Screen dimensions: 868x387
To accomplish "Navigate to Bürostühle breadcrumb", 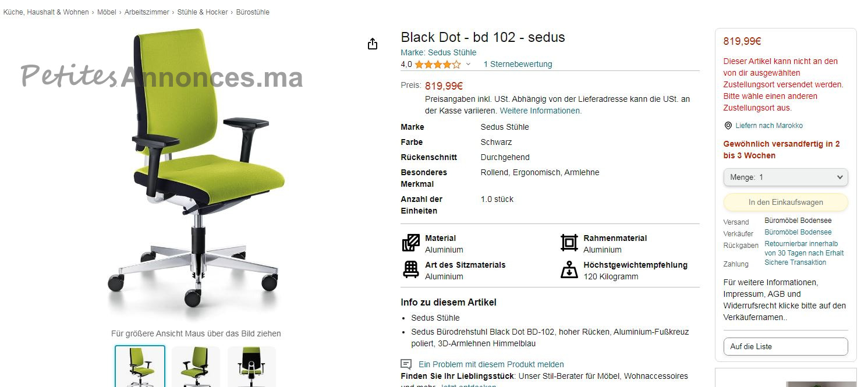I will tap(253, 12).
